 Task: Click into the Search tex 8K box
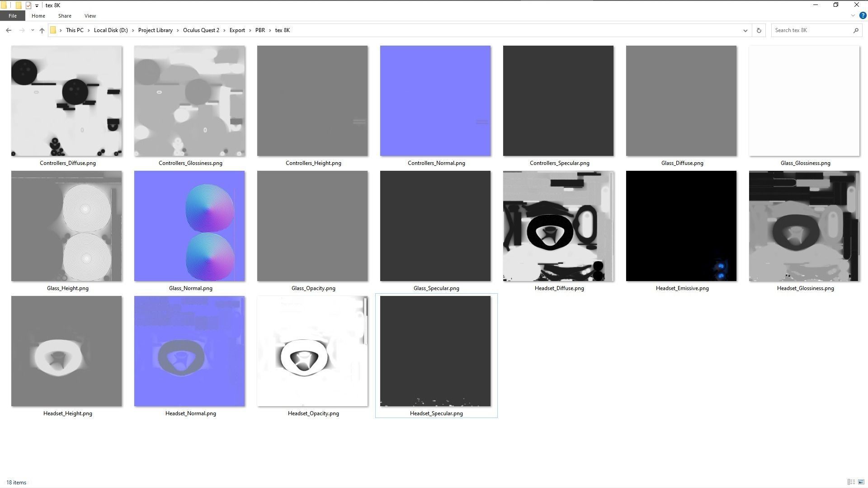point(809,30)
